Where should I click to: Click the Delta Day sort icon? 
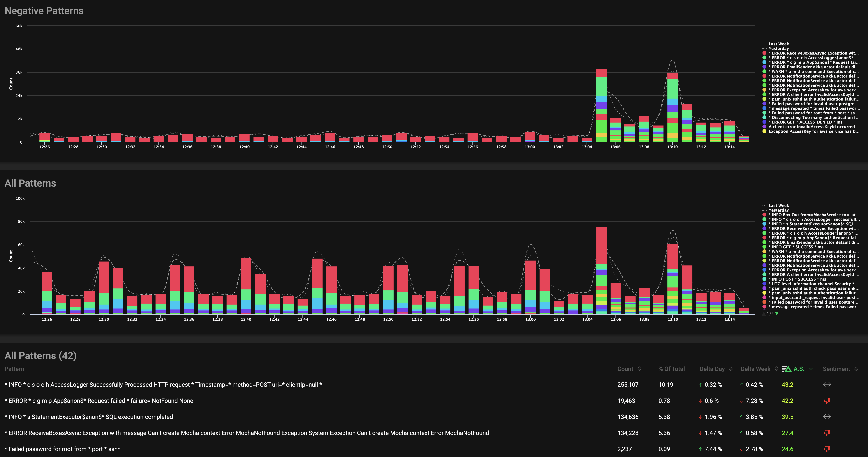pyautogui.click(x=731, y=369)
